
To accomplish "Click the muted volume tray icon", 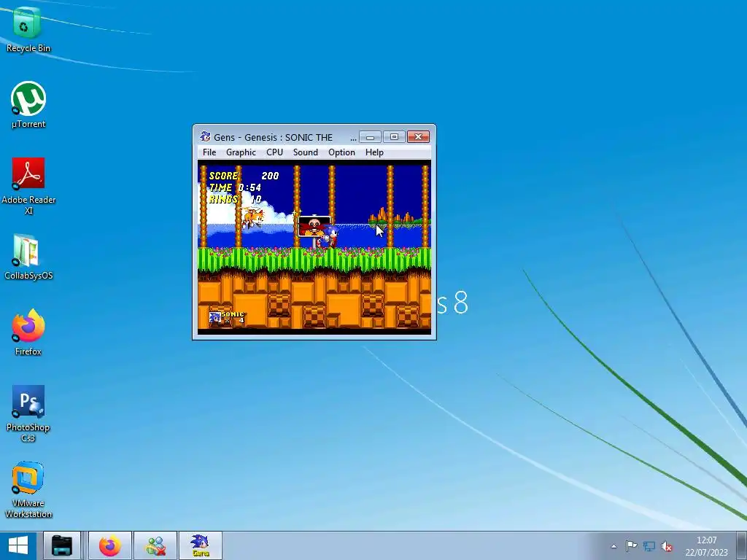I will click(667, 546).
